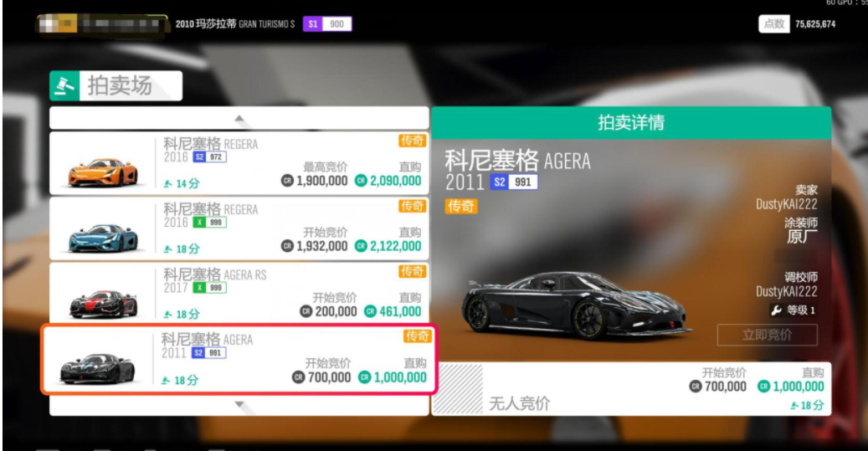Image resolution: width=868 pixels, height=451 pixels.
Task: Click the timer icon next to 14分
Action: click(167, 184)
